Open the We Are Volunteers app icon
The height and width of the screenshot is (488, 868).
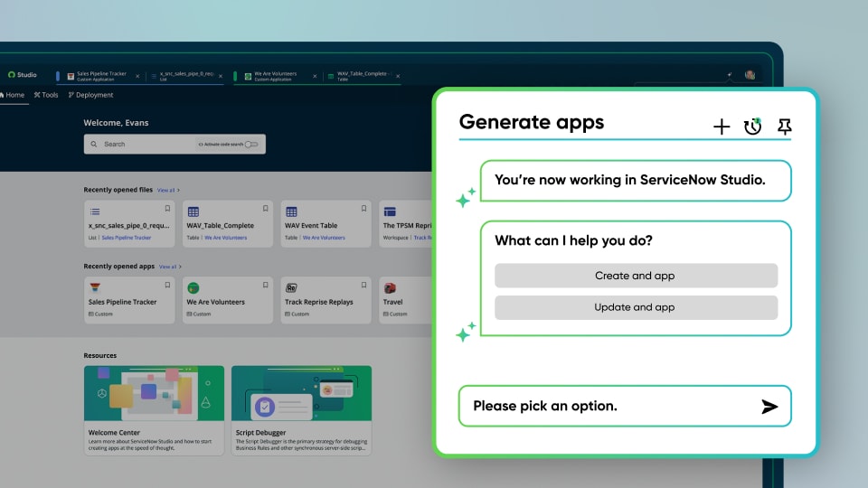click(x=193, y=287)
